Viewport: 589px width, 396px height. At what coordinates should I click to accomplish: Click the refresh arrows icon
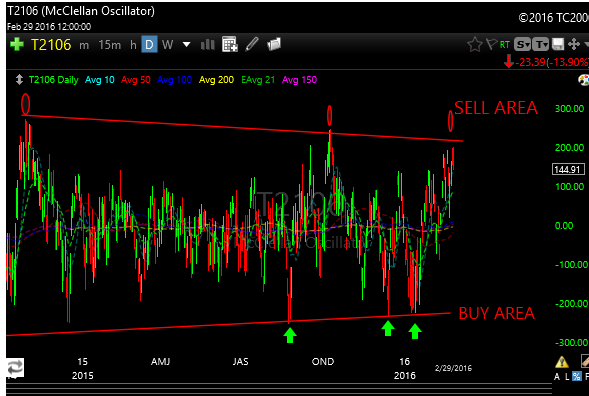[15, 367]
